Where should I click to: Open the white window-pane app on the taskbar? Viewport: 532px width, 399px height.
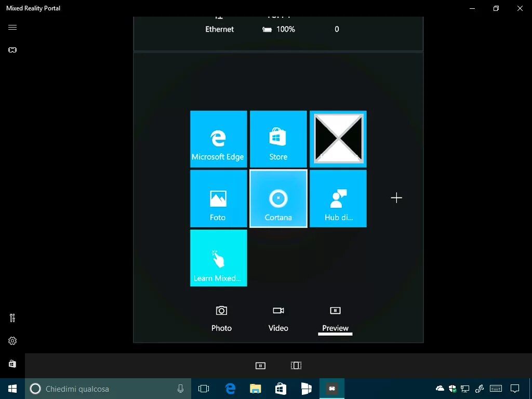point(306,389)
